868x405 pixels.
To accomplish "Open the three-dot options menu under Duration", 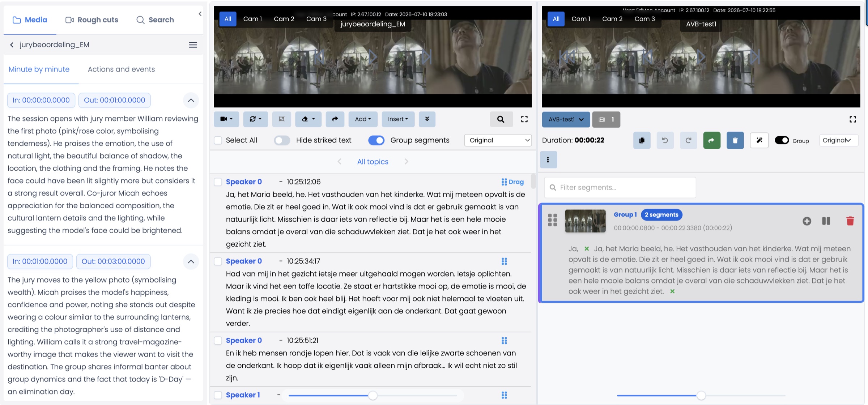I will (x=548, y=160).
